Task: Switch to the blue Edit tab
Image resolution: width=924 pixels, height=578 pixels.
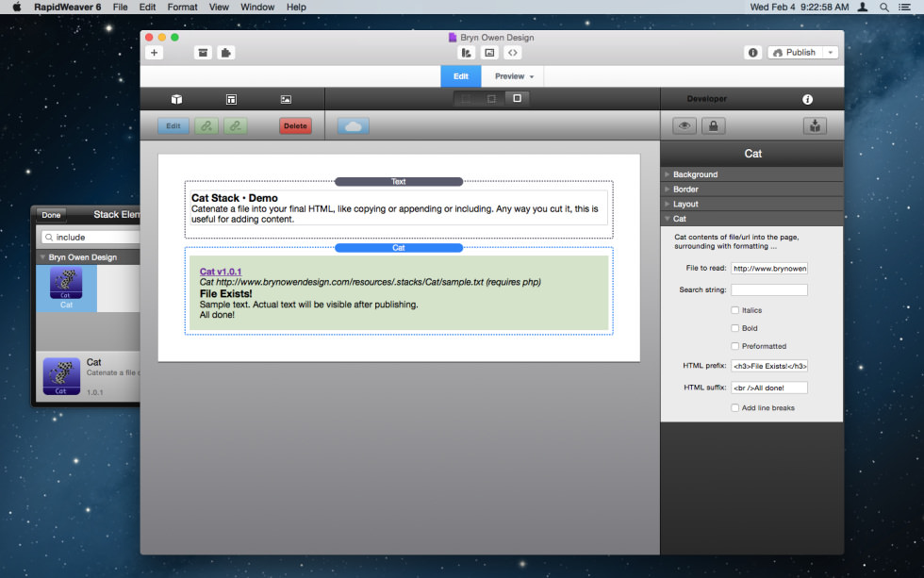Action: [461, 76]
